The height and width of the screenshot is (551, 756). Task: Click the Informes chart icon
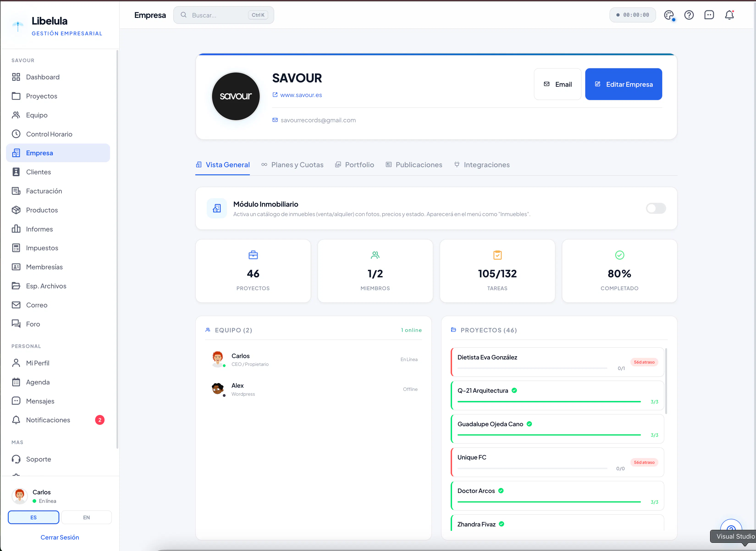[16, 229]
